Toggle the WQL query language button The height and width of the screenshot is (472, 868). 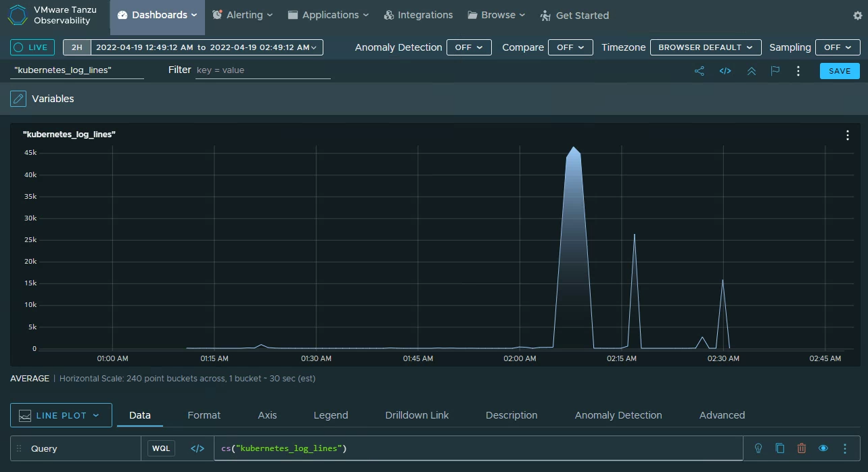(x=161, y=448)
